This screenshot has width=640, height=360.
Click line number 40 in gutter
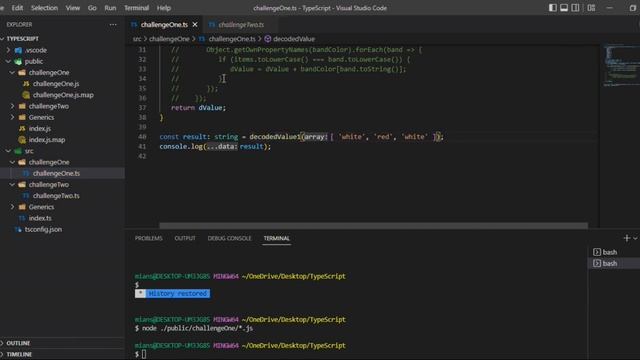point(142,137)
